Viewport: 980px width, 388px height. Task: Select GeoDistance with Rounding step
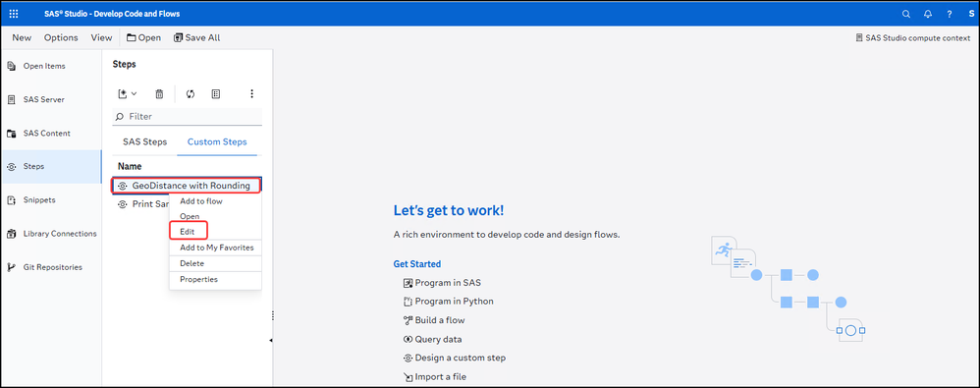tap(187, 186)
